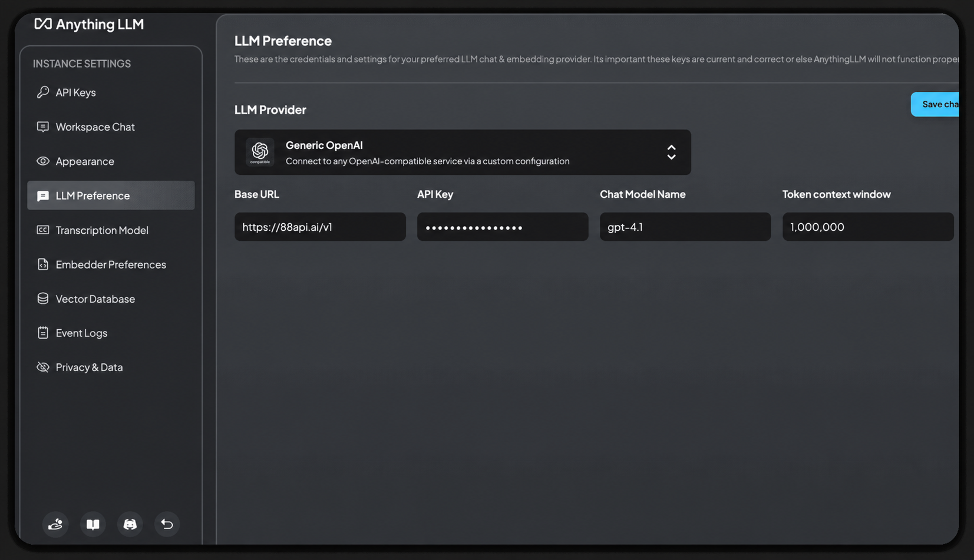Click the Token context window field
The height and width of the screenshot is (560, 974).
pos(868,227)
